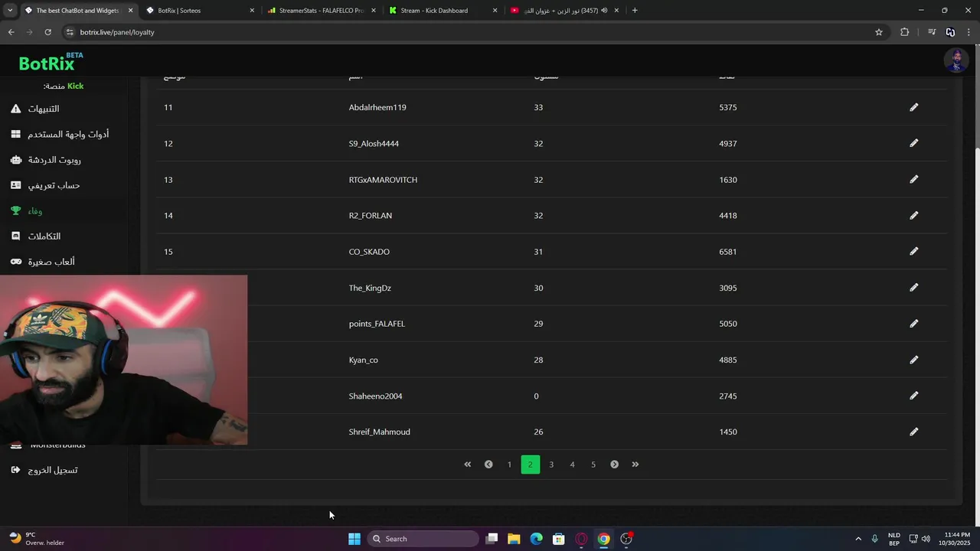Edit the The_KingDz row with pencil icon
This screenshot has width=980, height=551.
pos(913,288)
